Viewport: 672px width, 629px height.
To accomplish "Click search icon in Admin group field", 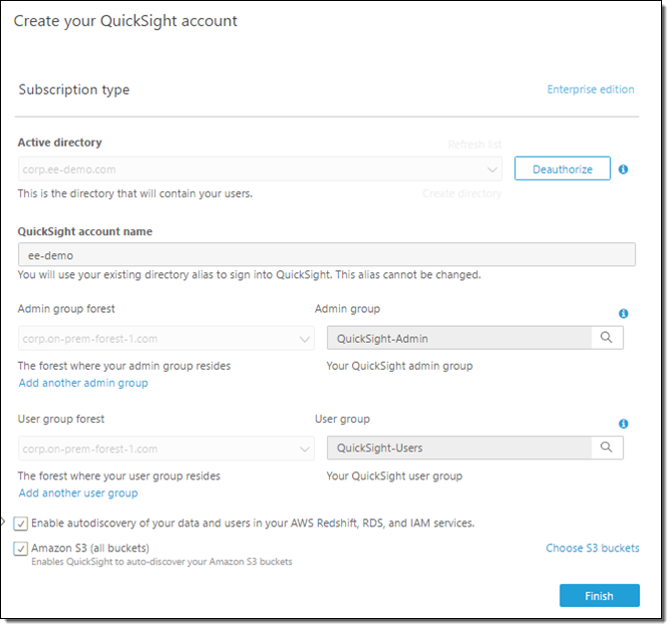I will pos(606,338).
